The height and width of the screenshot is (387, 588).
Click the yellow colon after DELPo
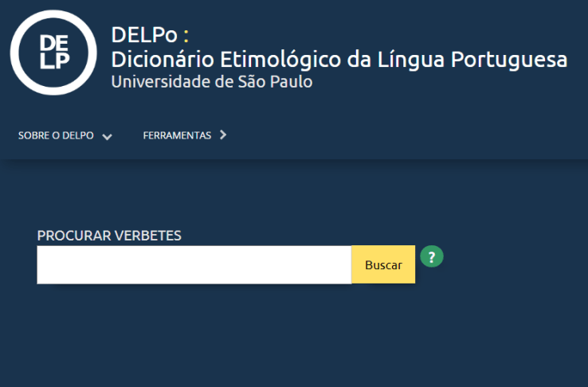click(185, 35)
